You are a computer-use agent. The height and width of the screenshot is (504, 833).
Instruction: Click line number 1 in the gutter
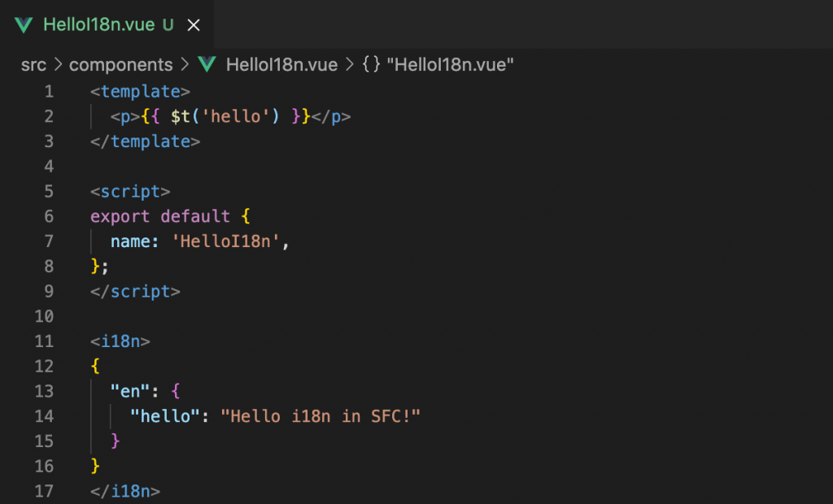49,91
